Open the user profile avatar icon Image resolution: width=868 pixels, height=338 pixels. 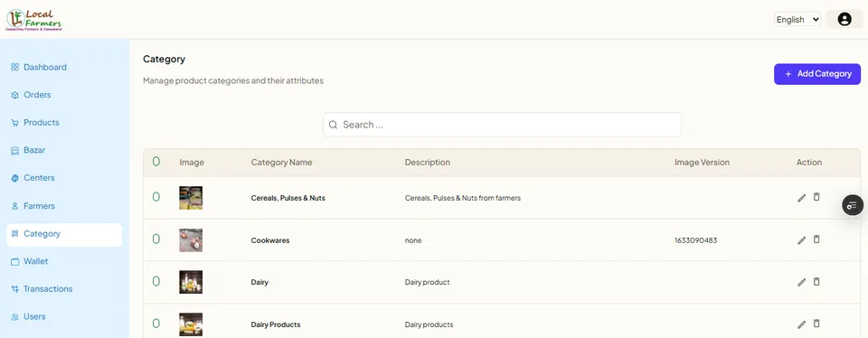pyautogui.click(x=844, y=19)
